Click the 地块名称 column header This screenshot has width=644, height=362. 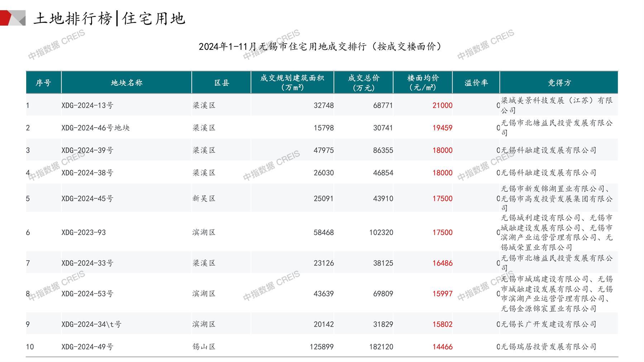127,83
